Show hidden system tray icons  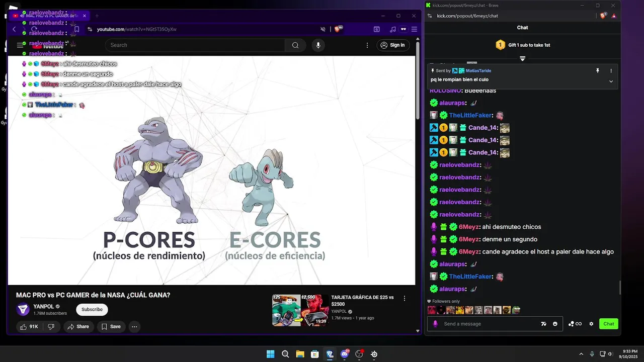pyautogui.click(x=581, y=354)
